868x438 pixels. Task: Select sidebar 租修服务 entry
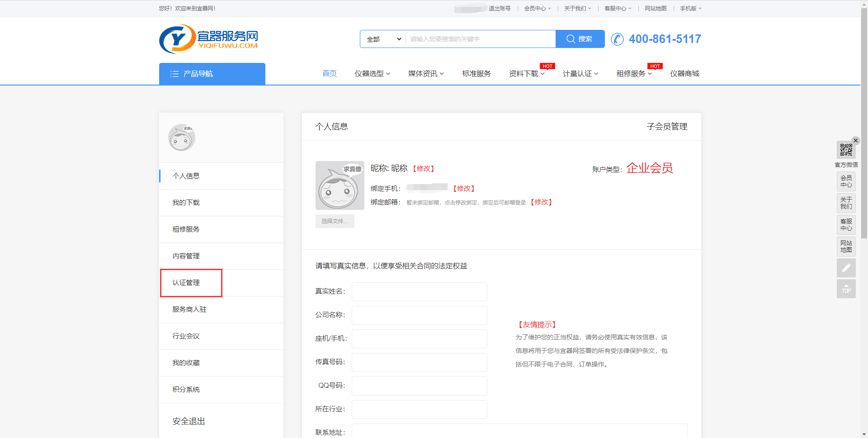(222, 229)
